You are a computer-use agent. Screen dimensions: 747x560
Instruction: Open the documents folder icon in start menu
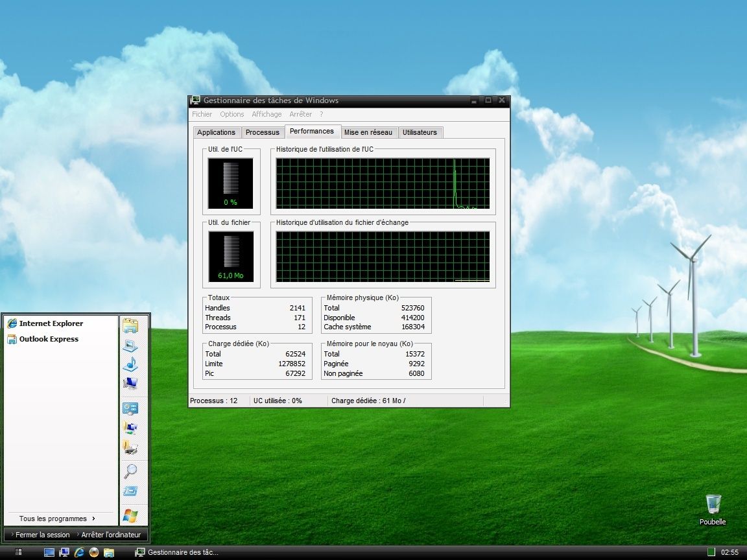pos(130,326)
